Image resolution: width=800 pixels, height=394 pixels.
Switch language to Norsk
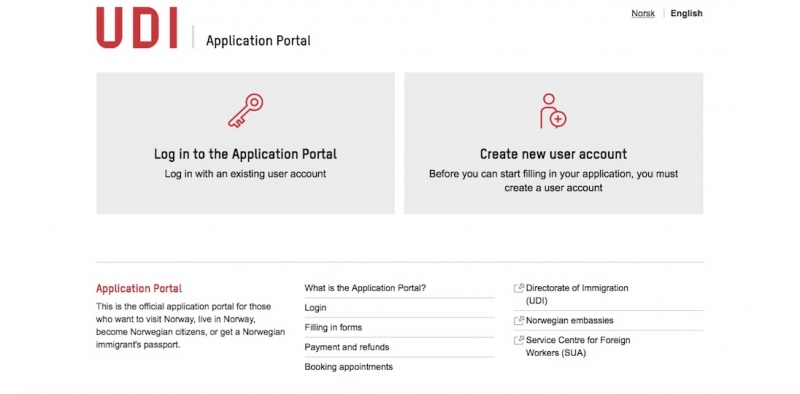[x=643, y=14]
